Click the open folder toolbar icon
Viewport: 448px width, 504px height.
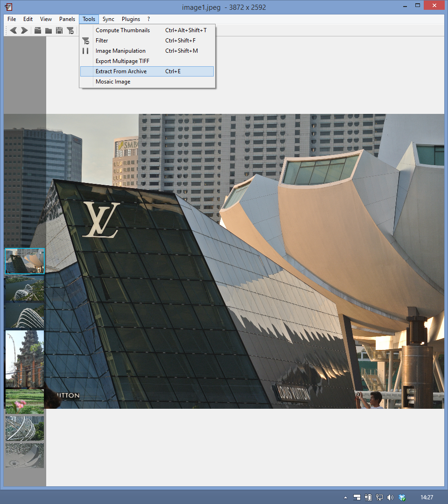coord(49,30)
